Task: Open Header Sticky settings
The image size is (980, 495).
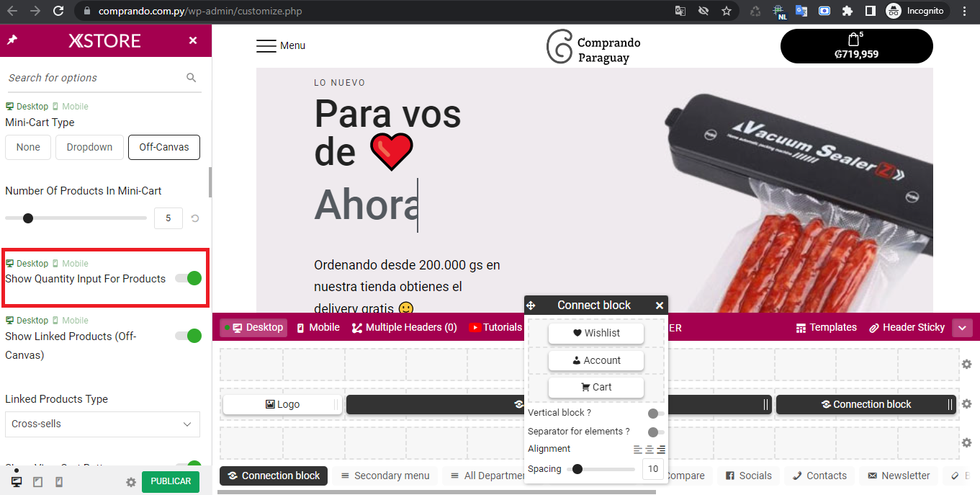Action: coord(907,327)
